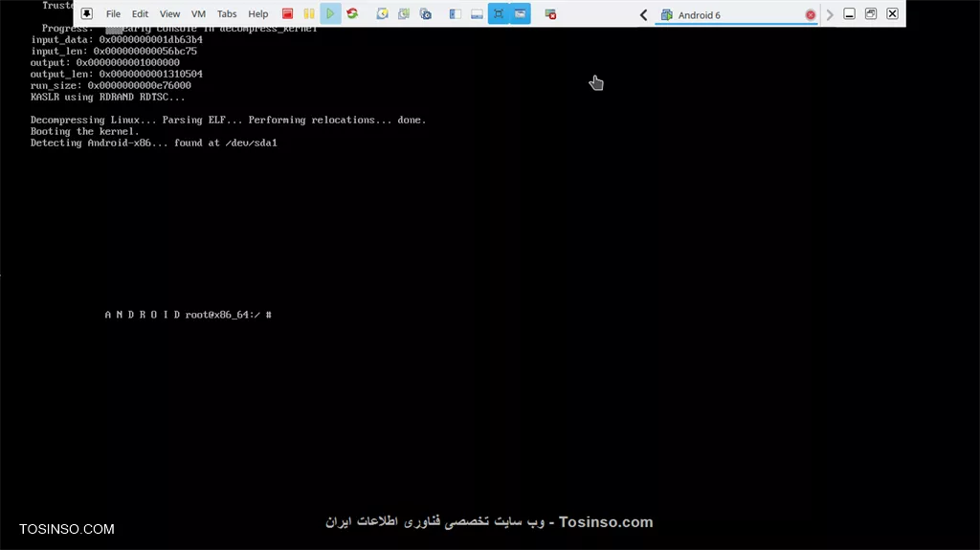This screenshot has height=550, width=980.
Task: Toggle the full screen mode icon
Action: click(x=498, y=13)
